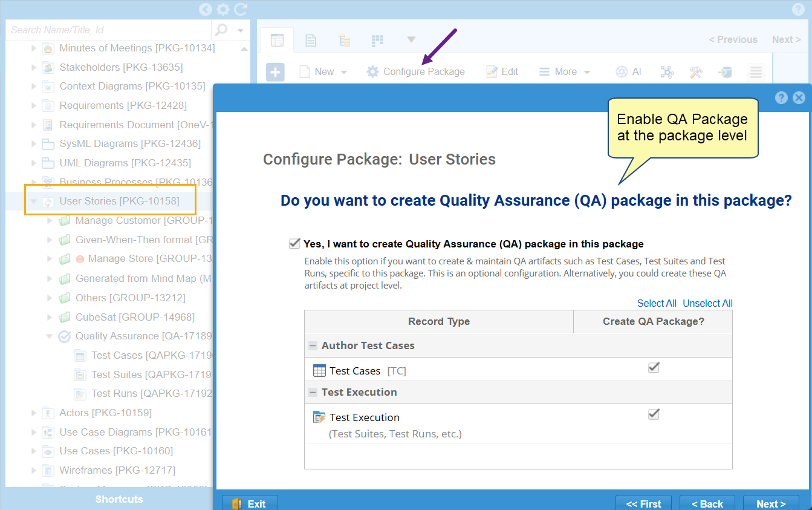Click the Exit button

click(x=250, y=503)
